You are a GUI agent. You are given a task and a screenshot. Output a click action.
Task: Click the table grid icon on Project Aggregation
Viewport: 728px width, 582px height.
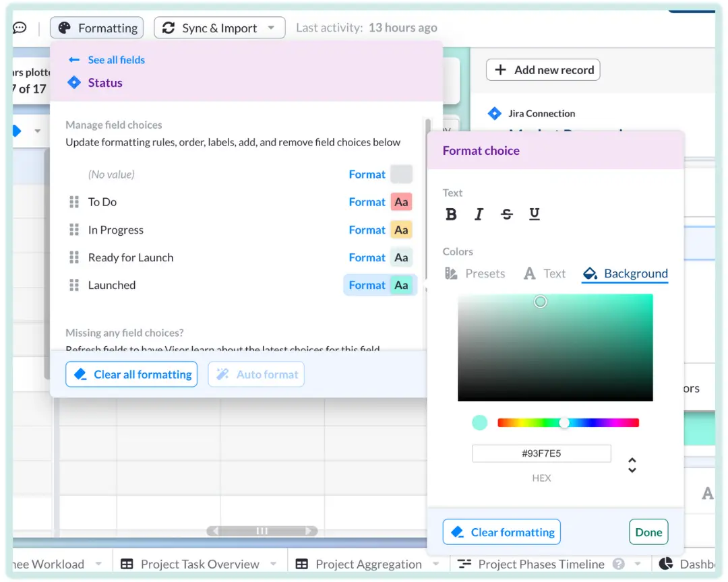pyautogui.click(x=302, y=564)
